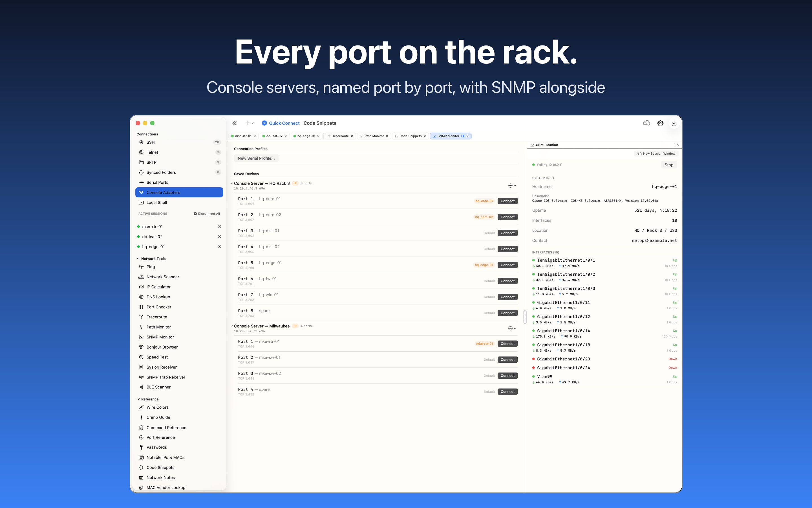
Task: Connect to Port 1 hq-core-01
Action: click(507, 201)
